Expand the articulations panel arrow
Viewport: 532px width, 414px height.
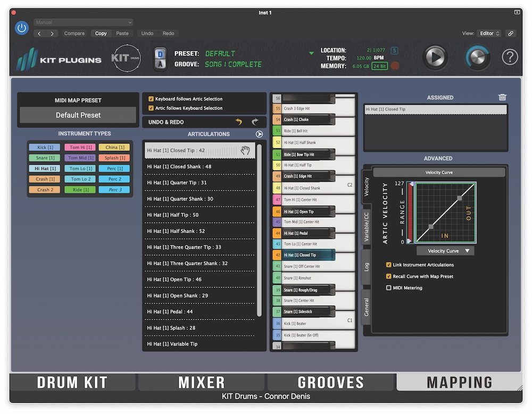259,134
